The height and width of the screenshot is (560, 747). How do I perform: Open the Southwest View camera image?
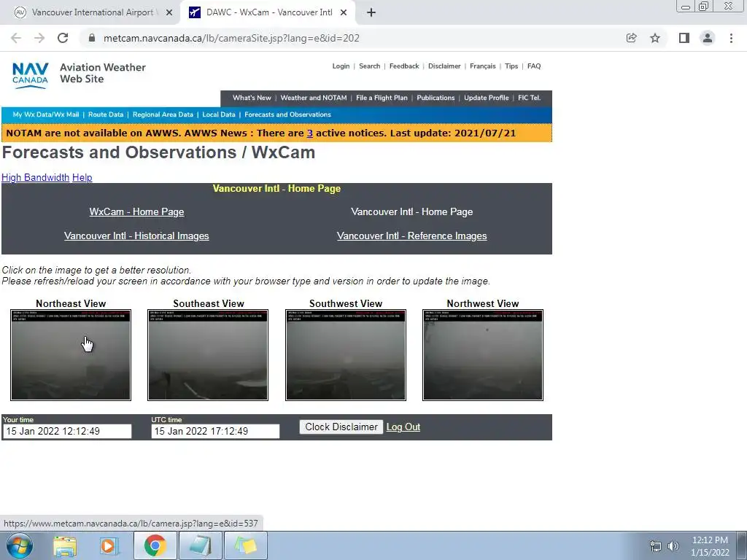point(345,355)
